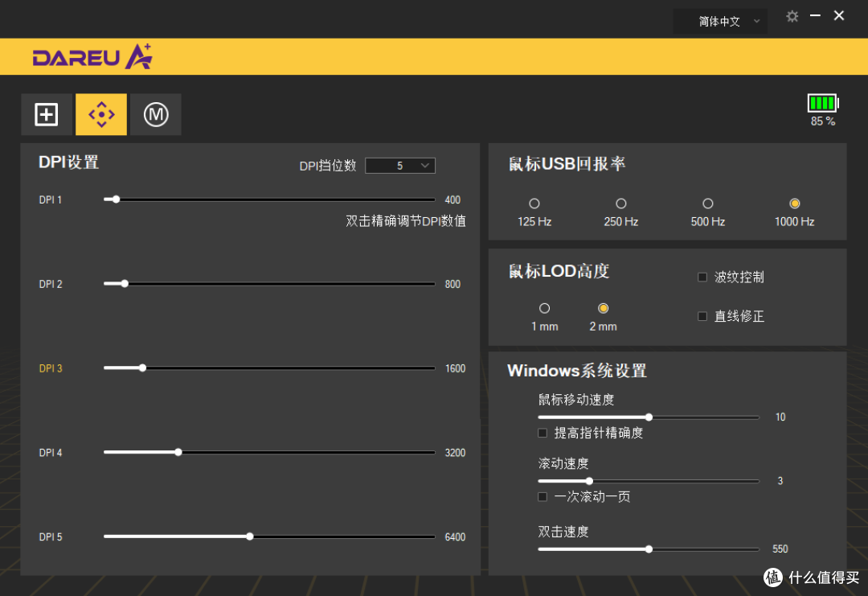Adjust the 鼠标移动速度 slider handle
The width and height of the screenshot is (868, 596).
649,417
